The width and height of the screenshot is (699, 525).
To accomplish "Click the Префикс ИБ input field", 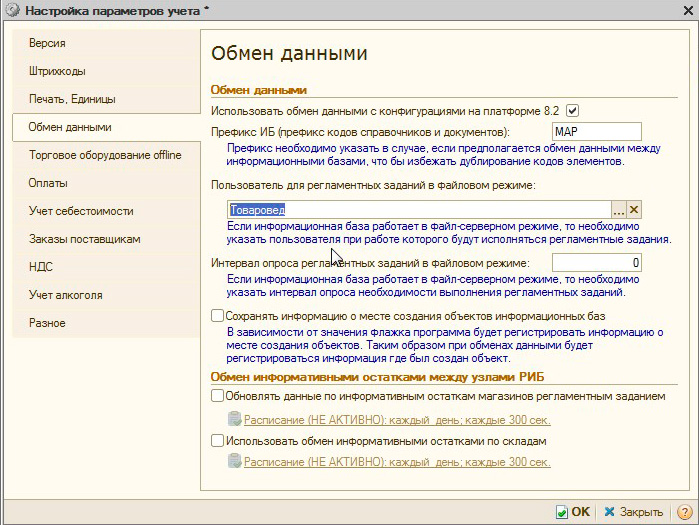I will (596, 132).
